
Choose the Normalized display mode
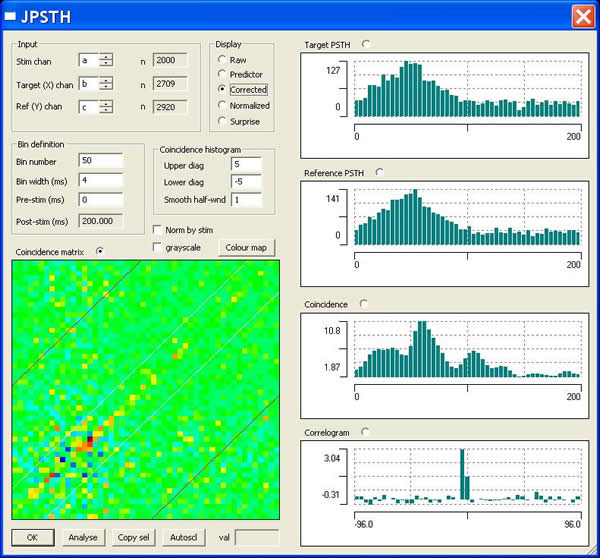pyautogui.click(x=222, y=105)
